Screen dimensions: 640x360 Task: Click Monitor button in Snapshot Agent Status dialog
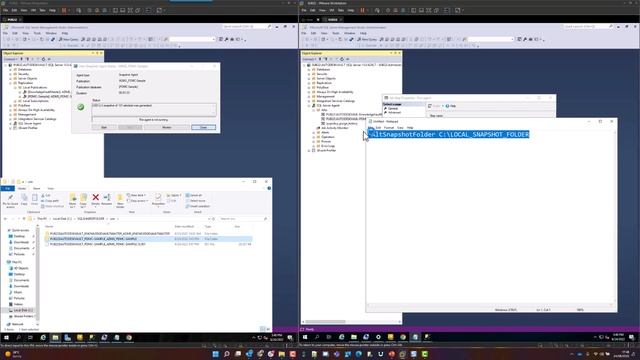coord(167,127)
